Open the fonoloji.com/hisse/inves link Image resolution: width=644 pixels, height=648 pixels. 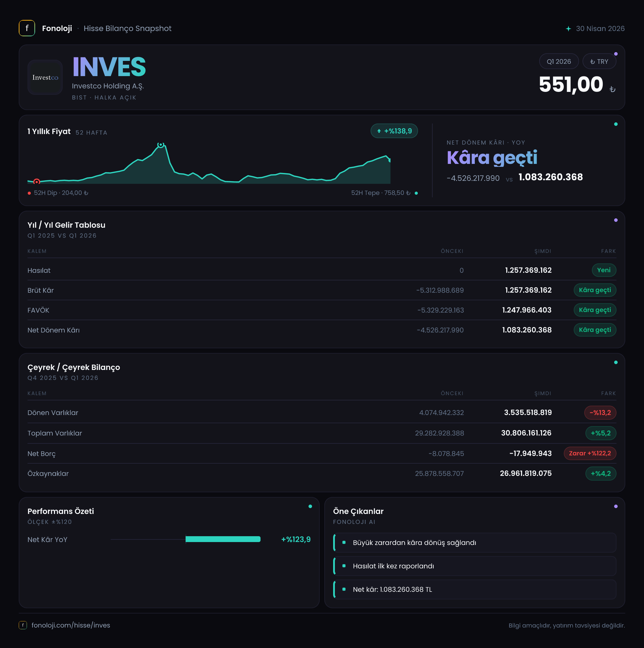click(71, 625)
